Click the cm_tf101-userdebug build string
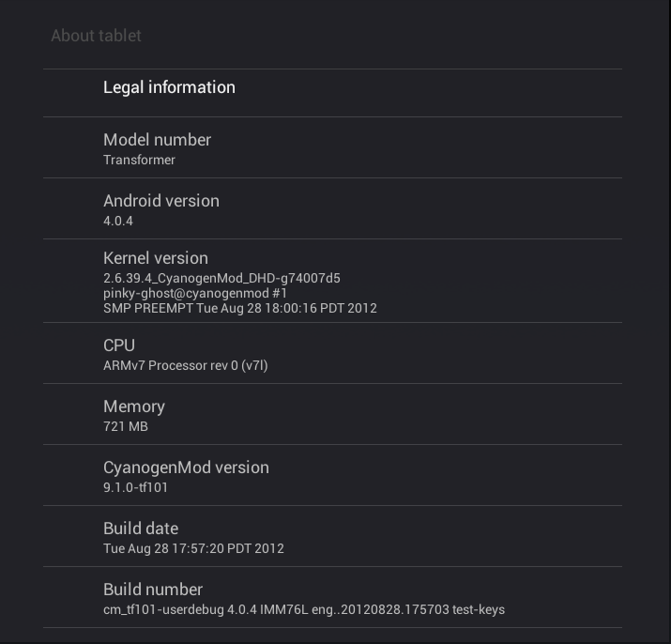This screenshot has height=644, width=671. (x=303, y=609)
